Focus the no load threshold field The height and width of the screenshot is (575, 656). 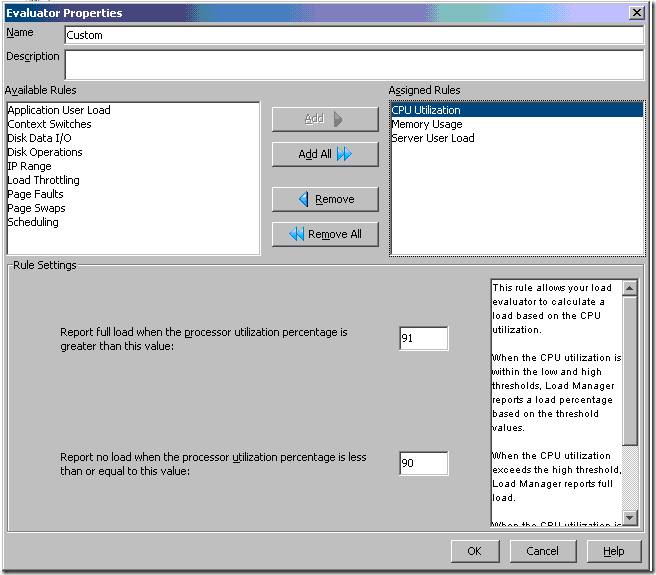[x=423, y=464]
